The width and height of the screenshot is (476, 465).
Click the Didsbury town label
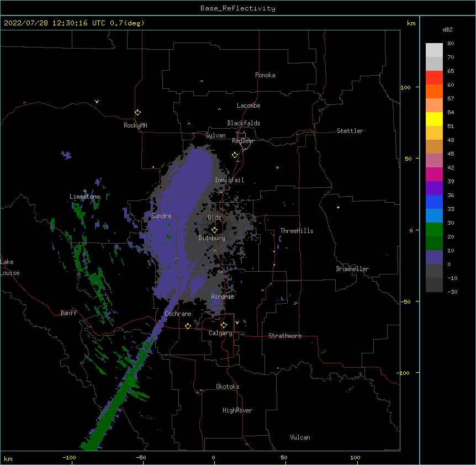(212, 238)
